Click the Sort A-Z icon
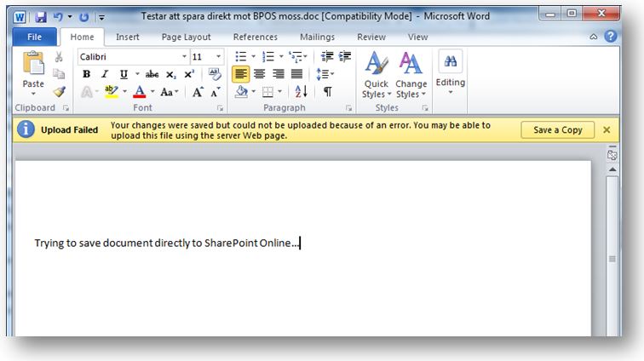644x361 pixels. click(x=301, y=92)
